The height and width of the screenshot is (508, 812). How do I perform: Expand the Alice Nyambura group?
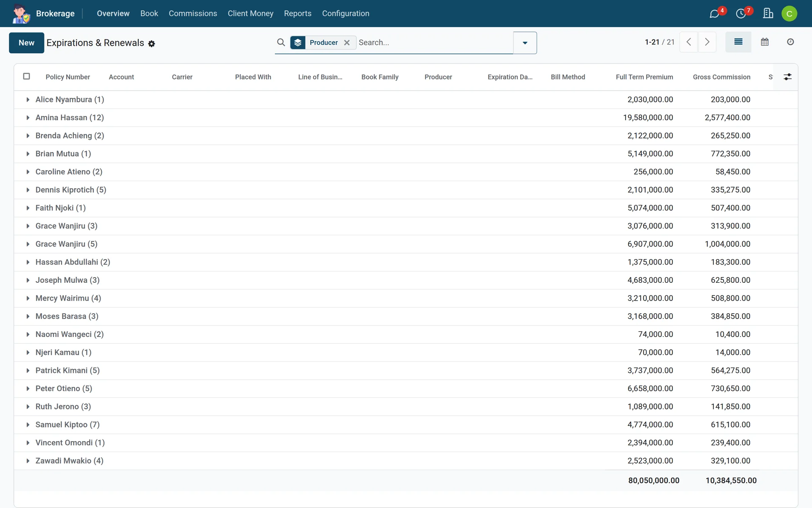pos(28,99)
